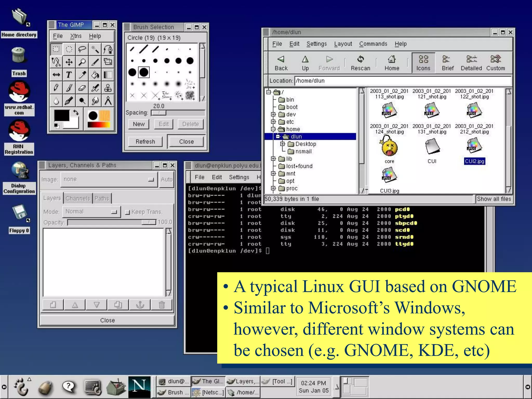Pick the Color Picker eyedropper tool
This screenshot has height=399, width=532.
(82, 75)
